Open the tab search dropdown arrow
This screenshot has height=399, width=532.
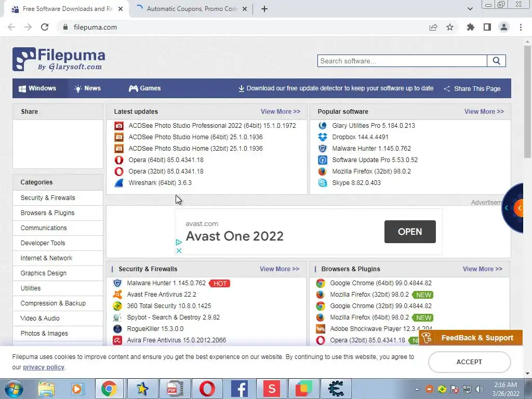click(470, 9)
